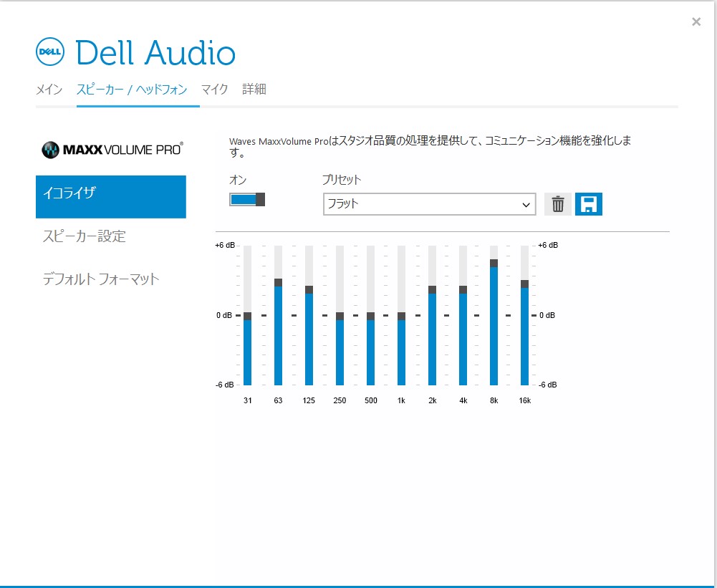Select the 8k equalizer band handle
The image size is (717, 588).
(493, 264)
